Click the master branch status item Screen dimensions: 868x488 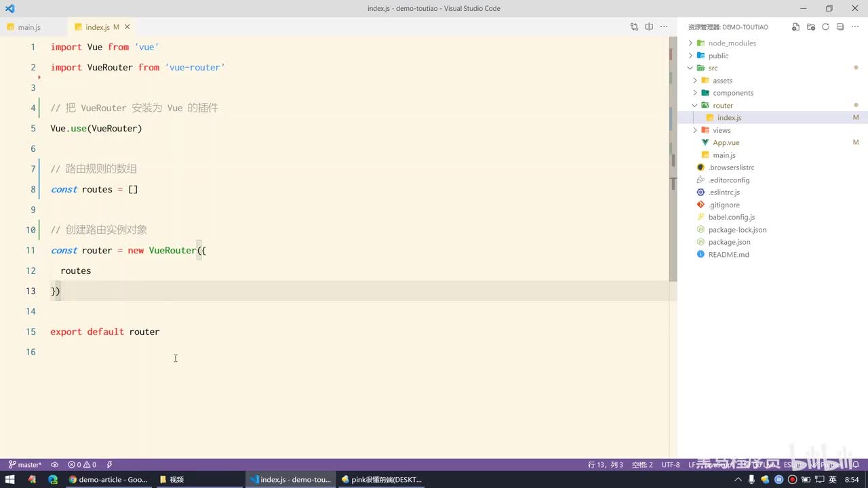(x=25, y=465)
